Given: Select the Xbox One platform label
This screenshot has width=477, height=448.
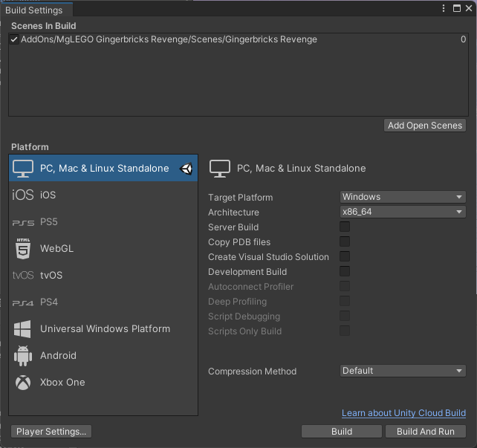Looking at the screenshot, I should [62, 383].
